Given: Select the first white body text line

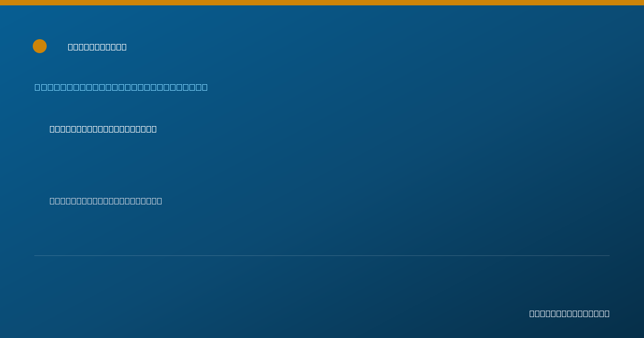Looking at the screenshot, I should point(103,129).
